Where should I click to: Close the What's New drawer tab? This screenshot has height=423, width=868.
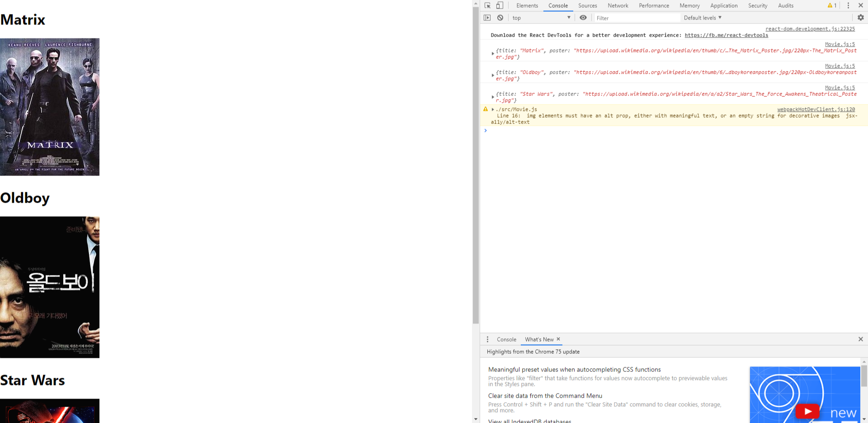pyautogui.click(x=558, y=339)
